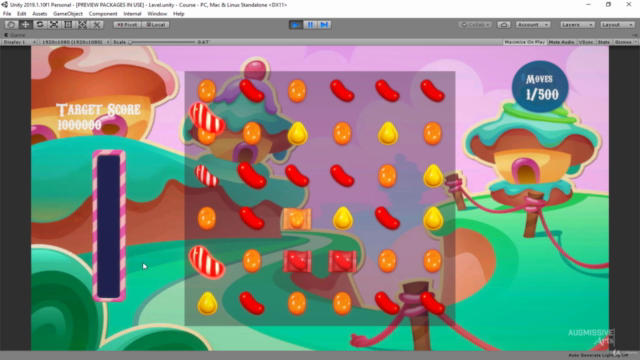The width and height of the screenshot is (640, 360).
Task: Select the Rect tool
Action: coord(68,25)
